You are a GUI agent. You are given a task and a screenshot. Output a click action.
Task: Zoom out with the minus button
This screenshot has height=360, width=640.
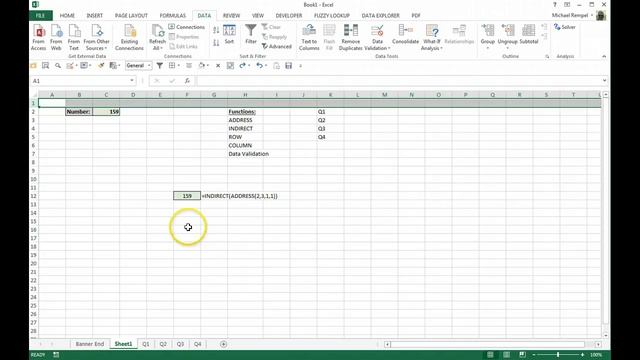pyautogui.click(x=534, y=355)
